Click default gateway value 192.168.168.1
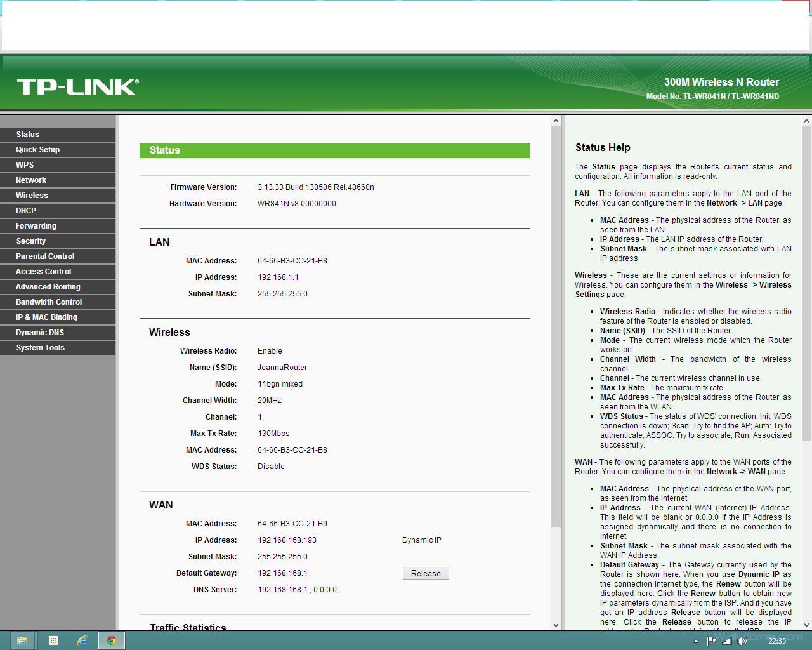Screen dimensions: 812x650 (x=282, y=573)
